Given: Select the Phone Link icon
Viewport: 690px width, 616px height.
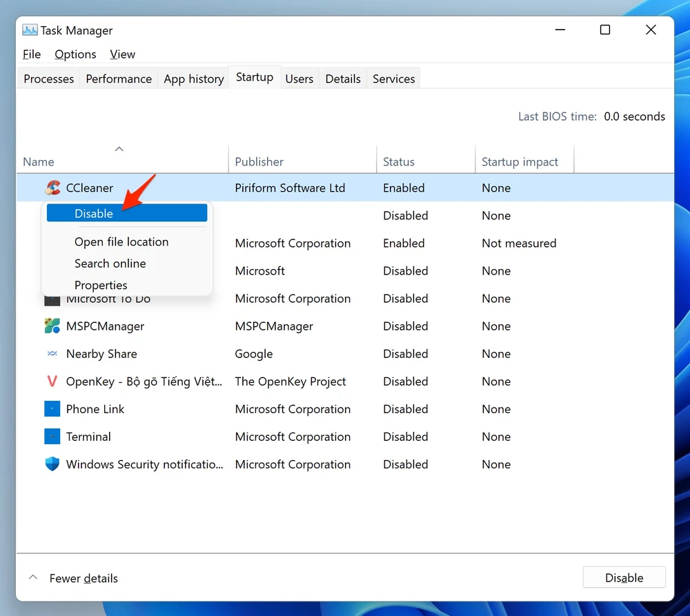Looking at the screenshot, I should [52, 408].
